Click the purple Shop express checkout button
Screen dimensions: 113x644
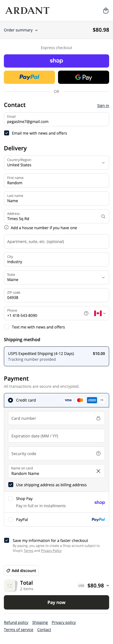(x=56, y=61)
